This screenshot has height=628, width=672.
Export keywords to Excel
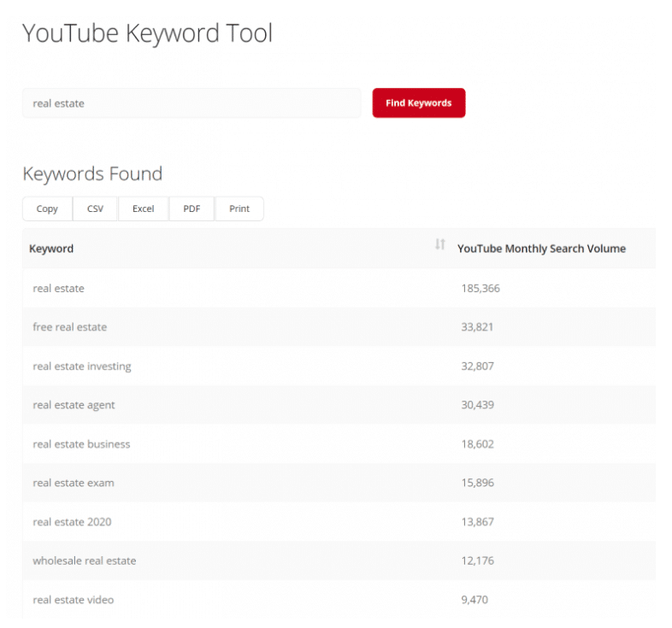[x=143, y=208]
